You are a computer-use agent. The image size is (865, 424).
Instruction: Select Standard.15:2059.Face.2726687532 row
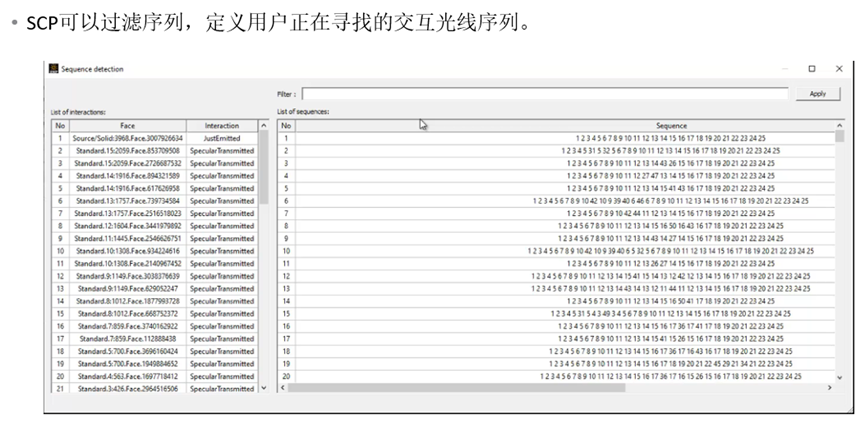click(x=154, y=163)
